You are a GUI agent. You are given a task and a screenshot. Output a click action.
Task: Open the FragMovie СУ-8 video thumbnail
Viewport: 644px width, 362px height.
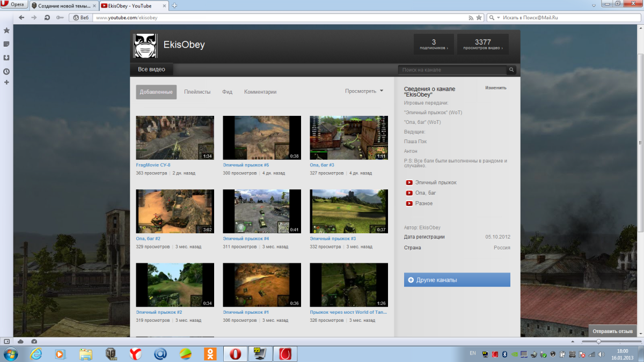(175, 138)
